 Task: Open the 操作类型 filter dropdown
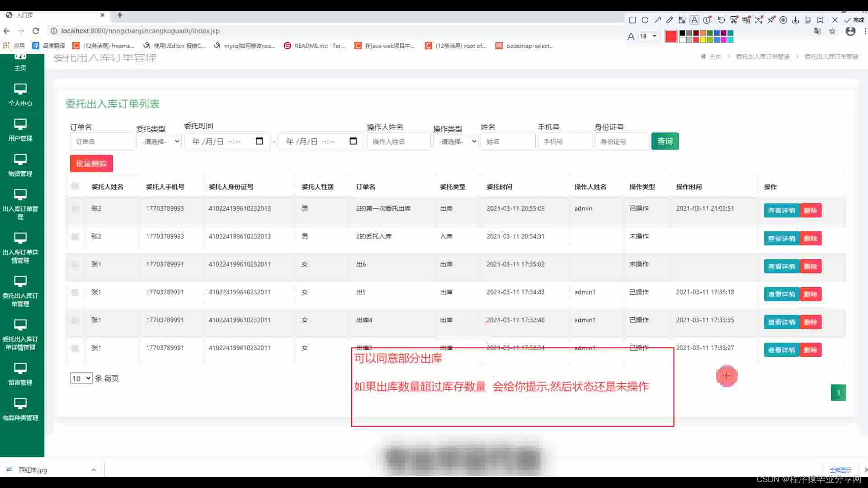456,141
